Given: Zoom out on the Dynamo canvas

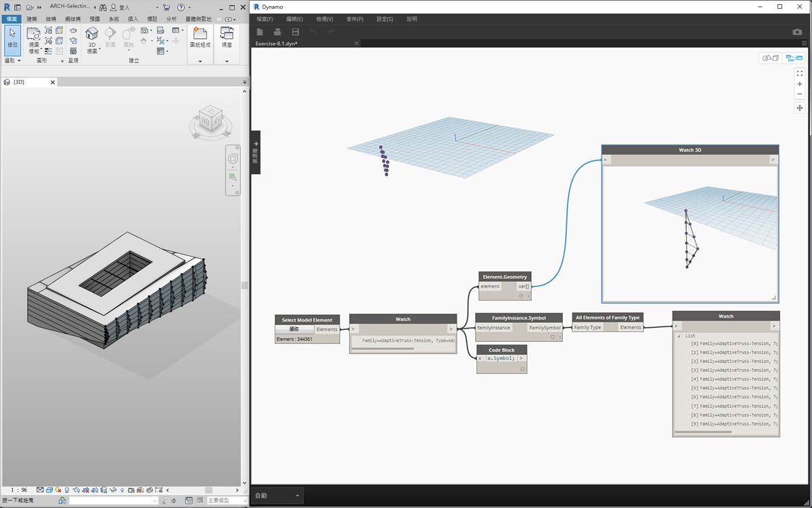Looking at the screenshot, I should tap(799, 94).
